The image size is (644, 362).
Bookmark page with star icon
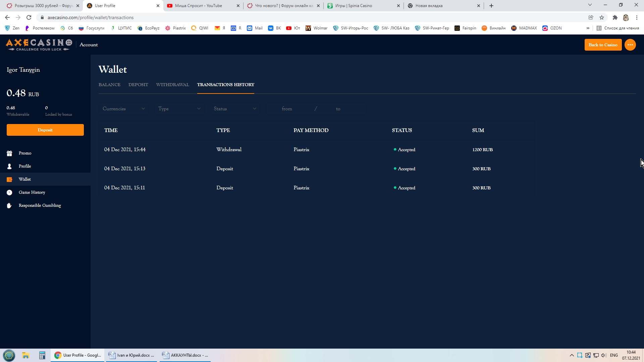tap(602, 17)
